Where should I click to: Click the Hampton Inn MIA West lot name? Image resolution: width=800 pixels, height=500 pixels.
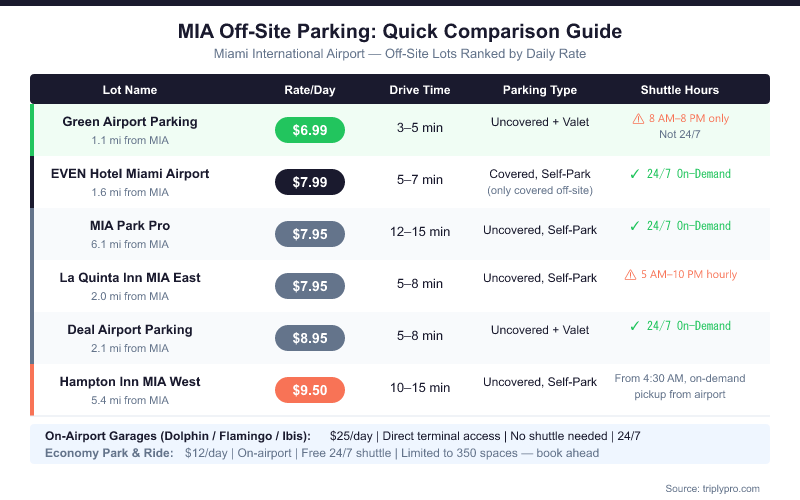click(130, 382)
